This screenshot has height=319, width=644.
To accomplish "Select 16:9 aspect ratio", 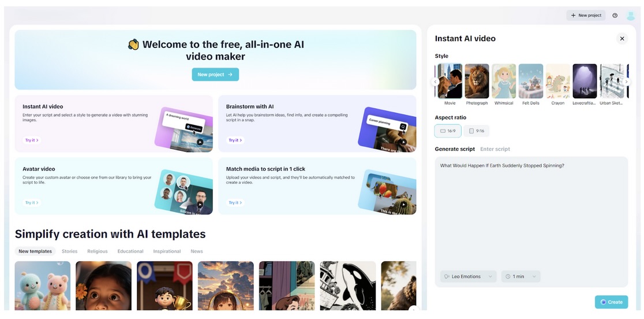I will point(448,131).
